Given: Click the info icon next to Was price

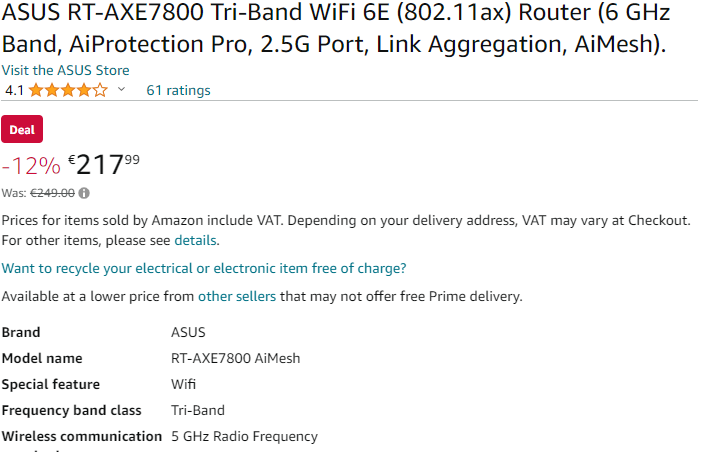Looking at the screenshot, I should pos(84,193).
